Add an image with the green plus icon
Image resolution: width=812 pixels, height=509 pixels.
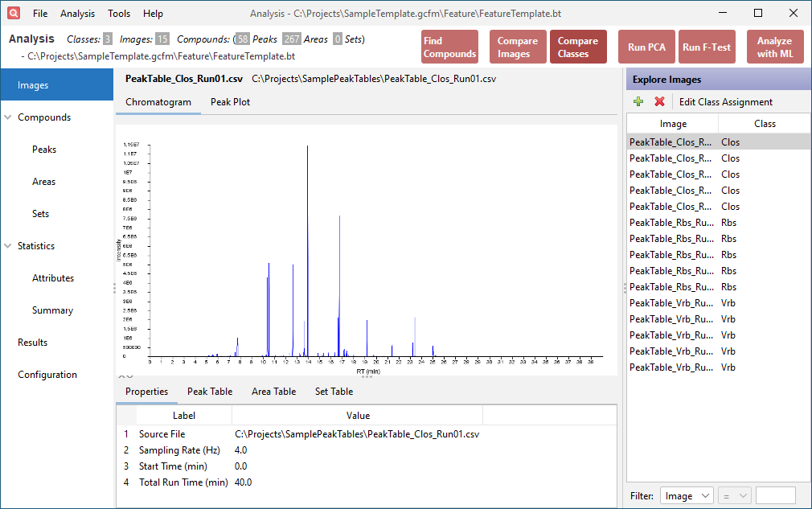coord(638,101)
